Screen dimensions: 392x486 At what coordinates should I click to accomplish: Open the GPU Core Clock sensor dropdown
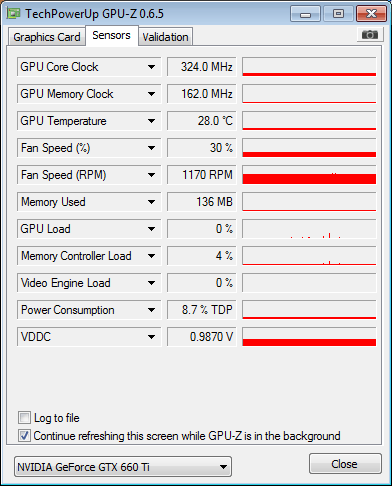pyautogui.click(x=89, y=67)
